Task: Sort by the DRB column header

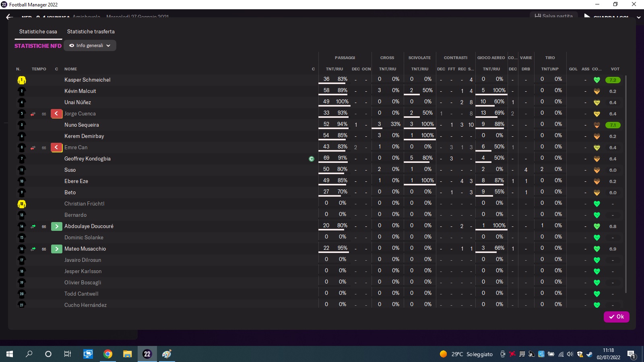Action: pyautogui.click(x=526, y=69)
